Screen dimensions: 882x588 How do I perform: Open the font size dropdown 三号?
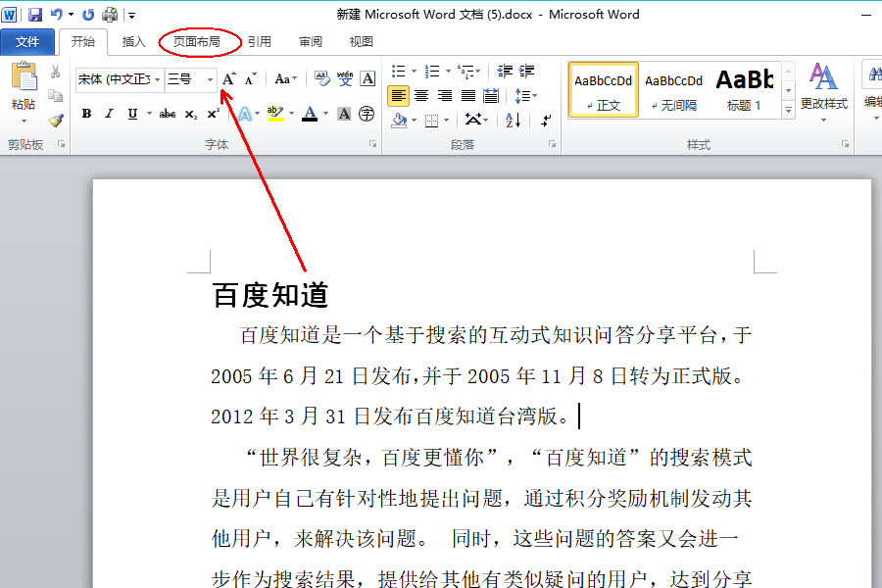click(210, 79)
